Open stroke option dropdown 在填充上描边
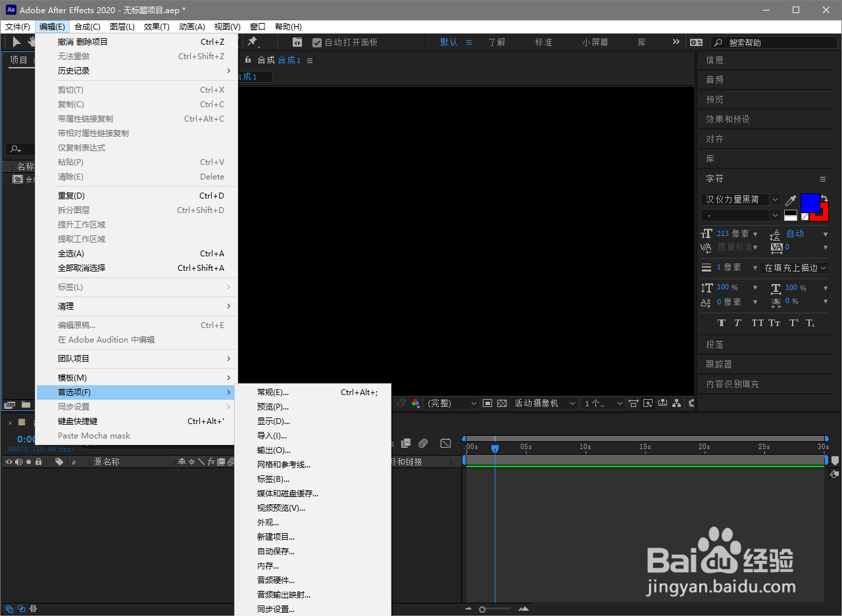This screenshot has height=616, width=842. [794, 268]
